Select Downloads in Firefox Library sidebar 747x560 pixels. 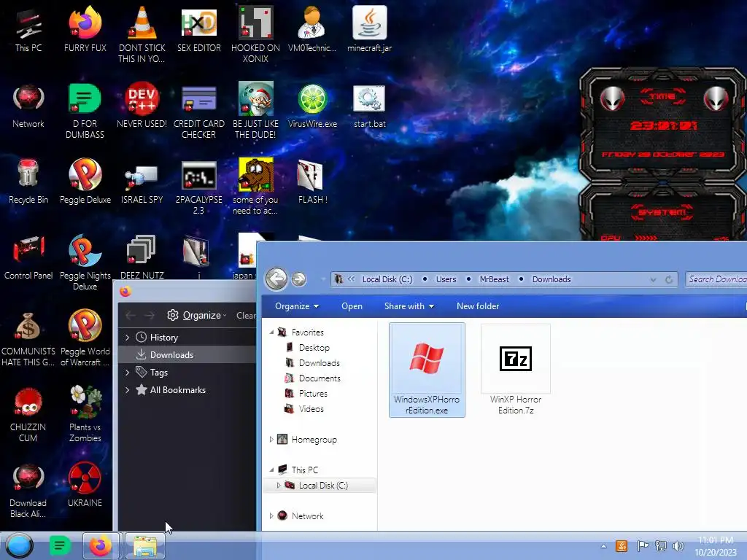coord(187,355)
